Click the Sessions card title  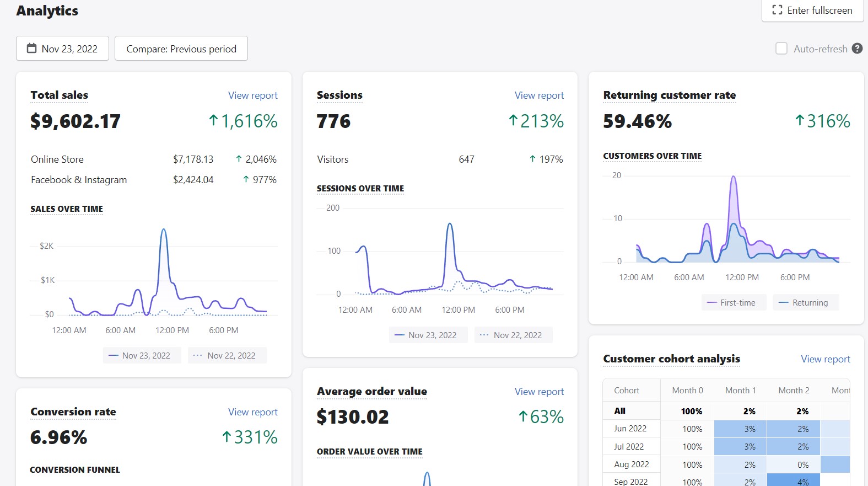(339, 95)
